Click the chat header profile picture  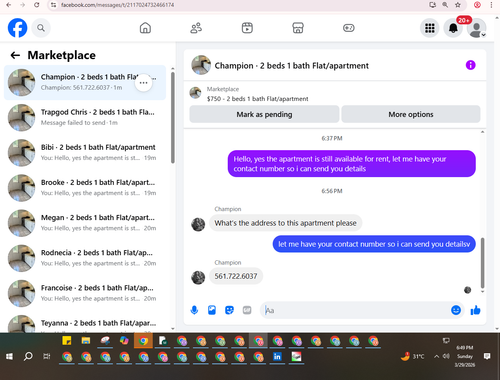(x=201, y=65)
